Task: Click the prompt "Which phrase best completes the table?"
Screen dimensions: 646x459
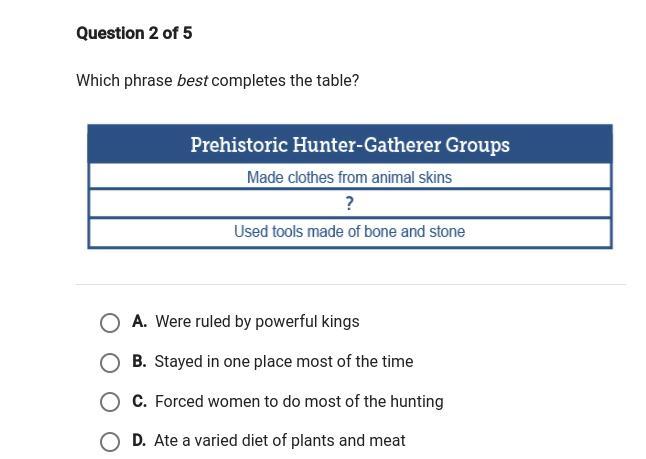Action: tap(217, 80)
